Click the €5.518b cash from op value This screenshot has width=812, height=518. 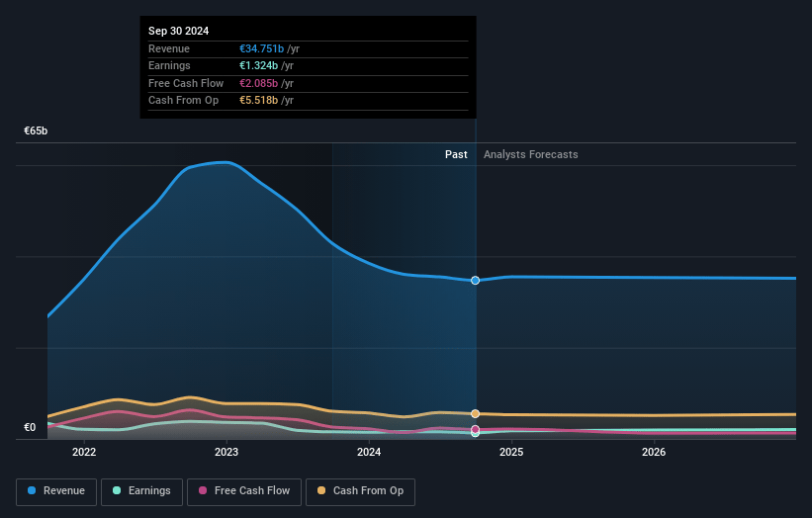pos(258,101)
